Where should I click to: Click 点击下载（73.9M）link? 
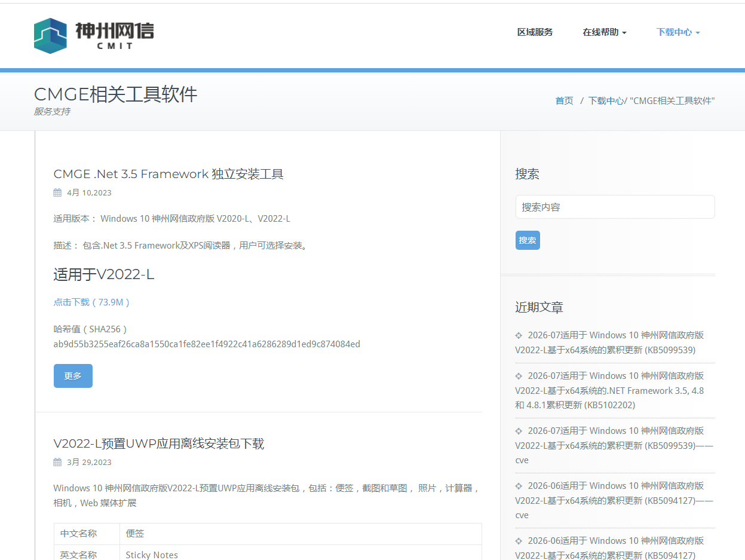[x=92, y=302]
